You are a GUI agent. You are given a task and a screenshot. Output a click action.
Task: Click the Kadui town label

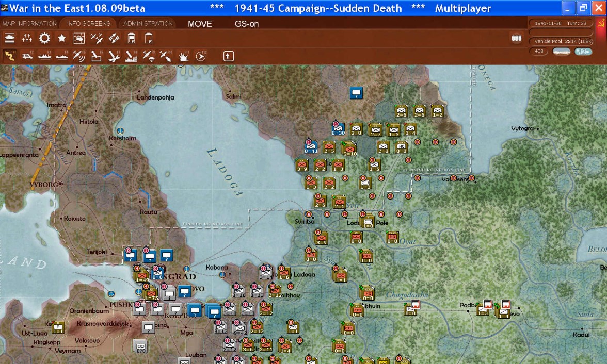coord(581,335)
